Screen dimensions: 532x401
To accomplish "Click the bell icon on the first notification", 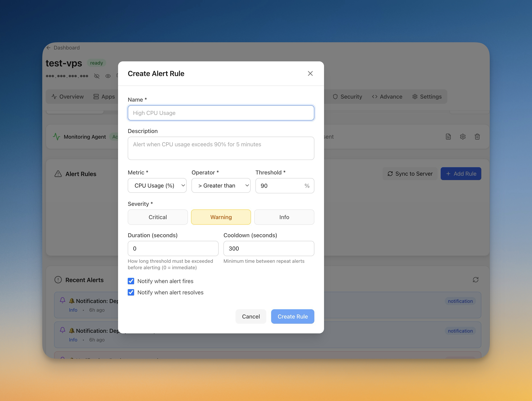I will 63,300.
